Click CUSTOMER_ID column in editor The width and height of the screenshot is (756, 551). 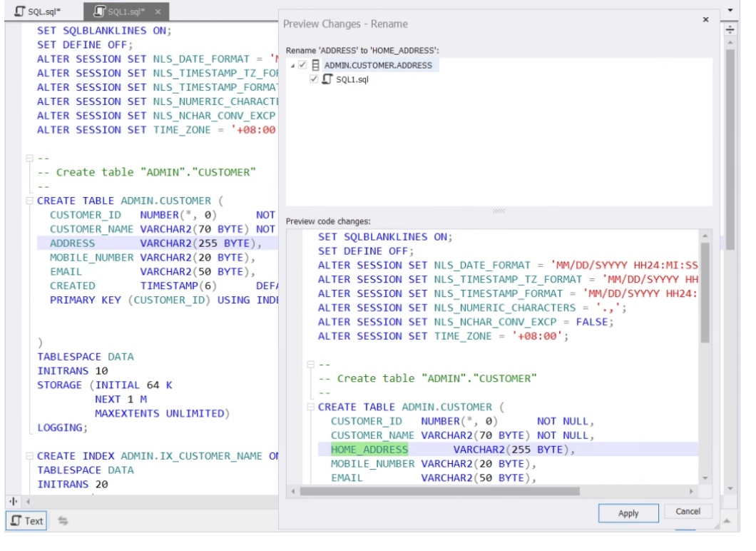pyautogui.click(x=86, y=215)
